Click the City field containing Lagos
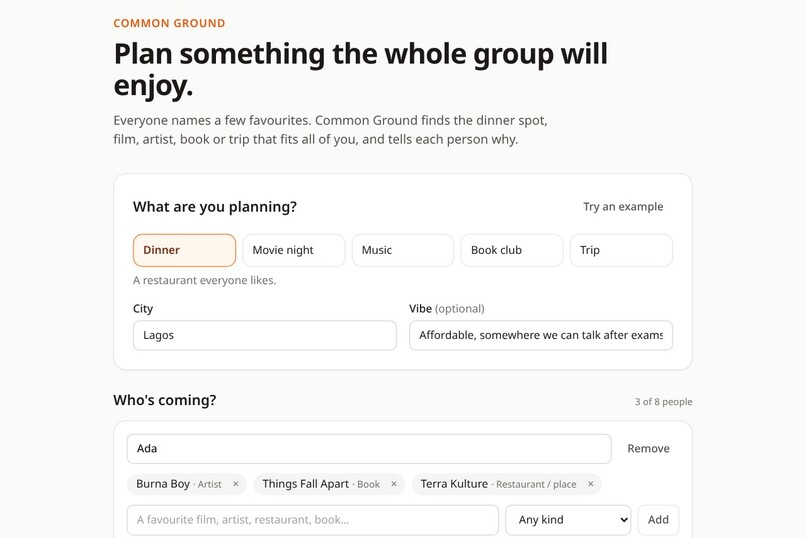This screenshot has width=806, height=538. pos(265,336)
